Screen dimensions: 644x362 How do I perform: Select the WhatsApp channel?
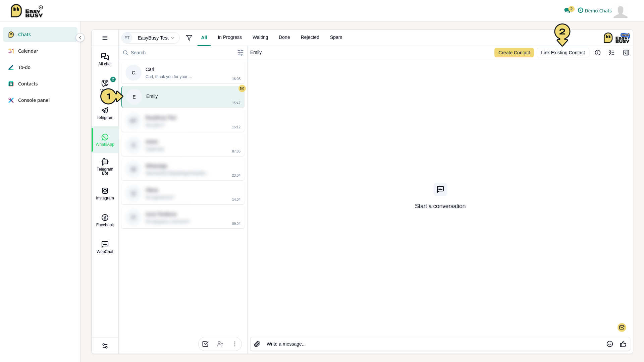[x=105, y=140]
